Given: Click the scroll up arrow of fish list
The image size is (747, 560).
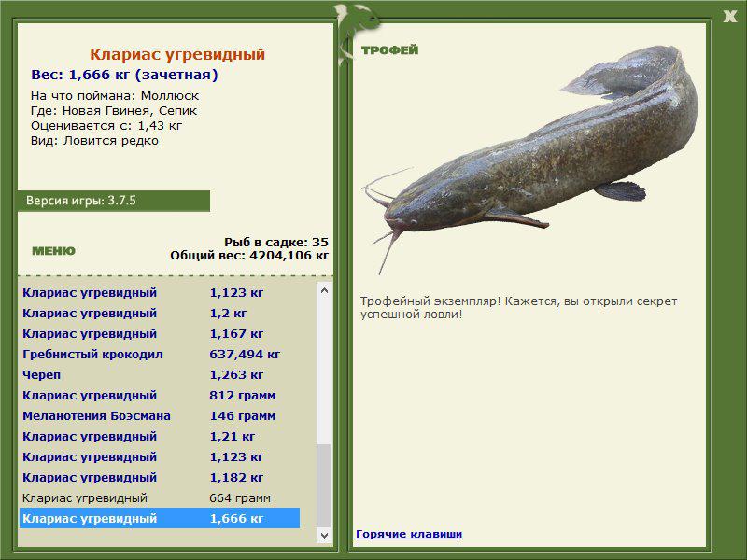Looking at the screenshot, I should (x=324, y=290).
